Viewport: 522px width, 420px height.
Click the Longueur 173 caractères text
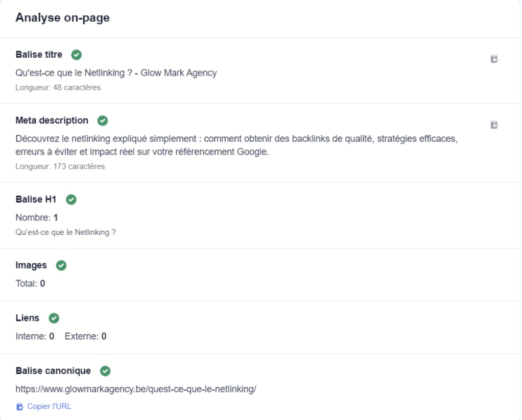click(x=60, y=166)
